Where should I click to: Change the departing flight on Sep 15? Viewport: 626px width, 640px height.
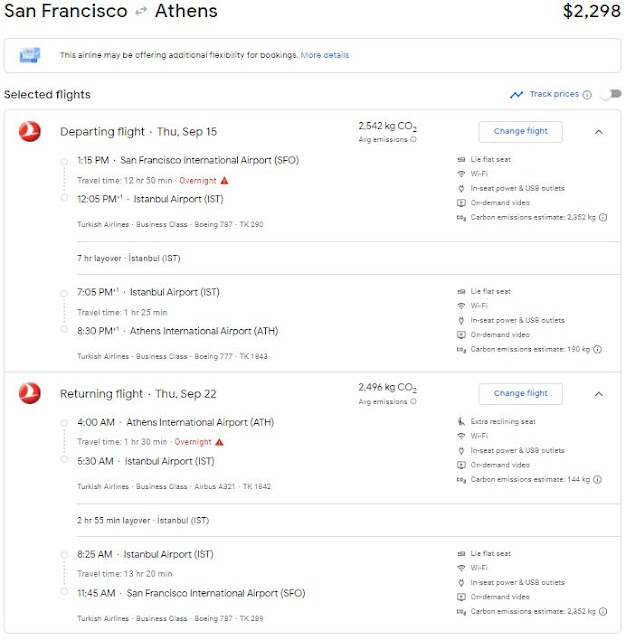(520, 131)
